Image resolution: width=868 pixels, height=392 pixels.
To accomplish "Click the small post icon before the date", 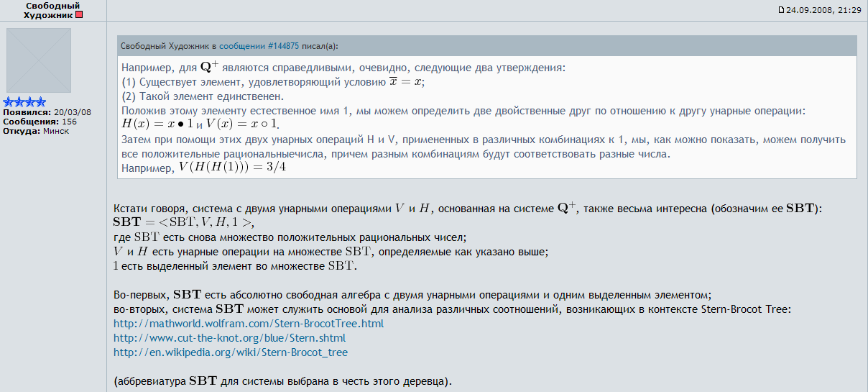I will click(x=782, y=10).
